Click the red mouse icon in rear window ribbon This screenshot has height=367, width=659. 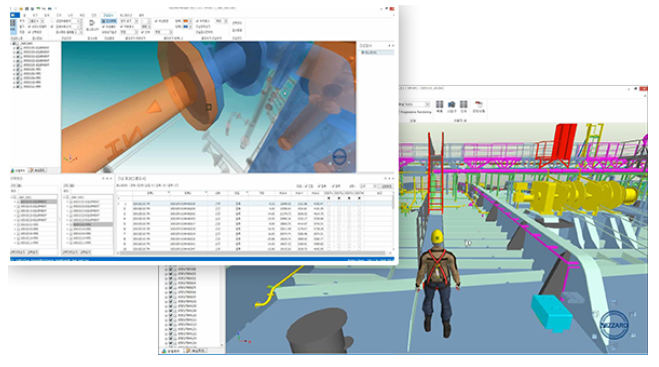pos(479,104)
